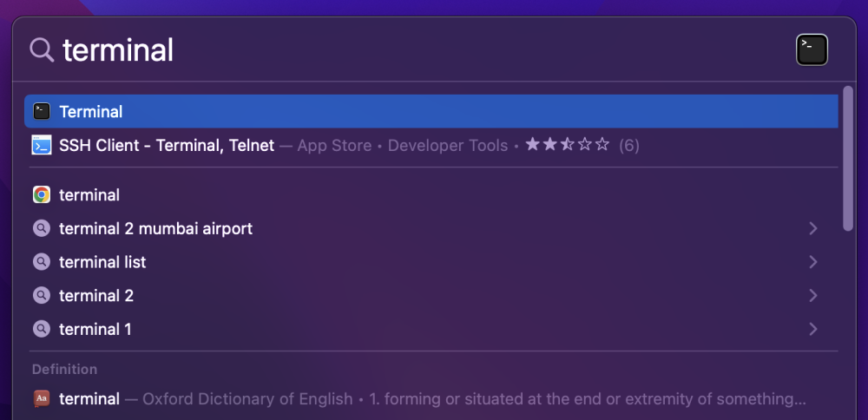
Task: Click the search icon beside terminal 1
Action: (42, 330)
